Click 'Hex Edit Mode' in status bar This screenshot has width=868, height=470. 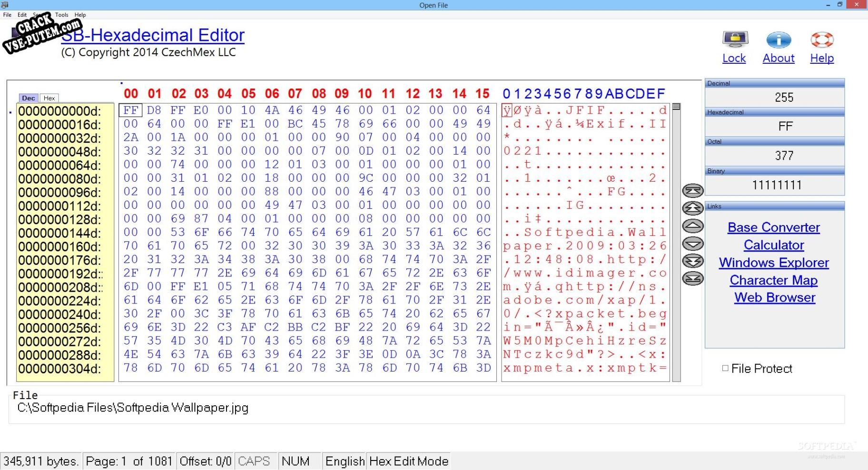tap(409, 461)
